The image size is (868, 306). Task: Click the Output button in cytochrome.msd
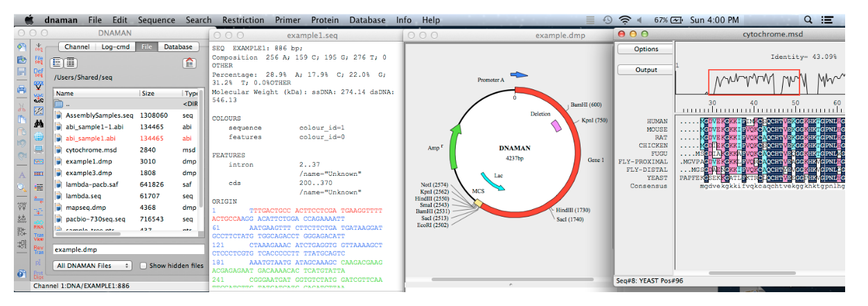click(x=646, y=70)
